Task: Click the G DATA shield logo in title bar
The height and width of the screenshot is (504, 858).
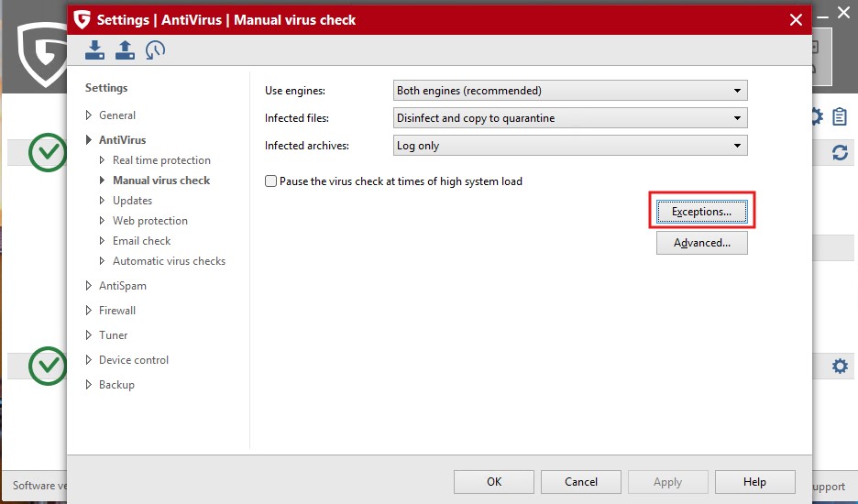Action: coord(82,19)
